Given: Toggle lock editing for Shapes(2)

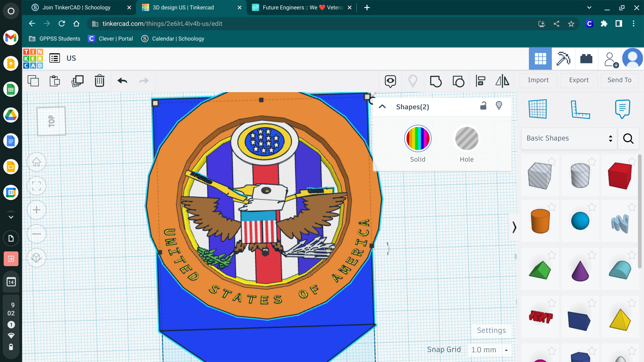Looking at the screenshot, I should pos(483,106).
